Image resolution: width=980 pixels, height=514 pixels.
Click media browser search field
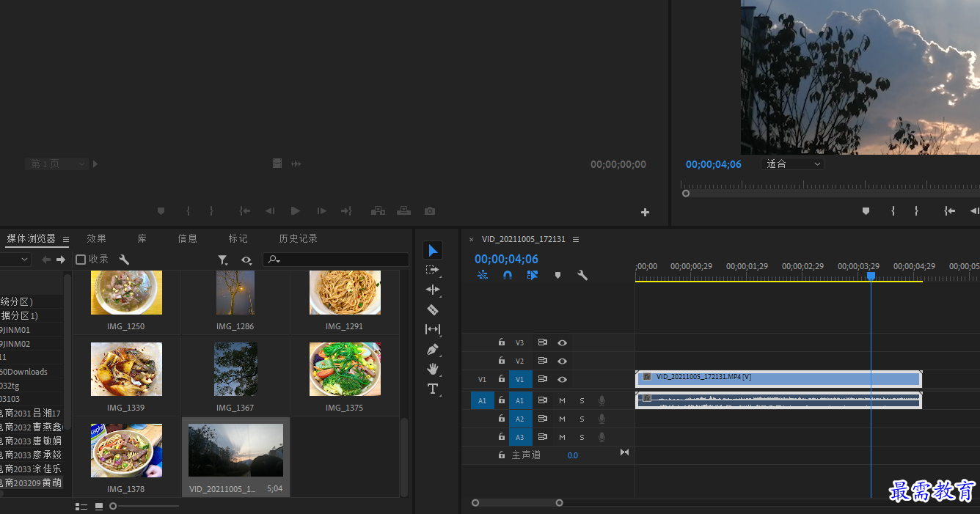[336, 260]
